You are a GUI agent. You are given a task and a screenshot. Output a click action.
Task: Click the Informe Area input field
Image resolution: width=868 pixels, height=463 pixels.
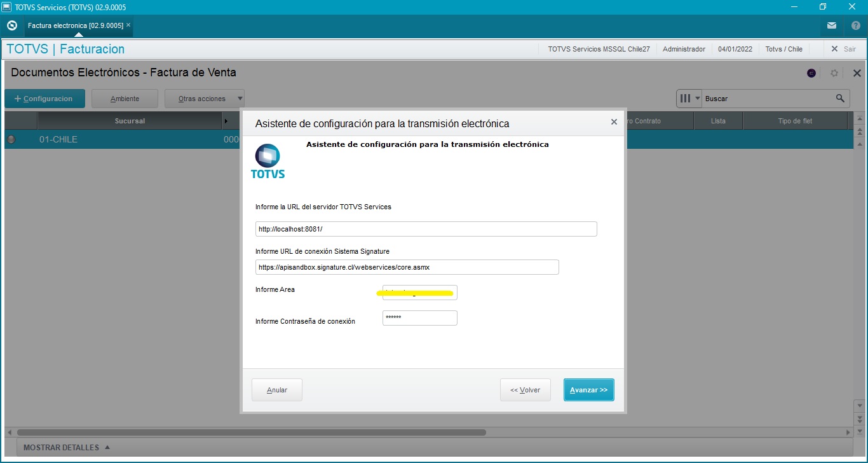tap(419, 293)
